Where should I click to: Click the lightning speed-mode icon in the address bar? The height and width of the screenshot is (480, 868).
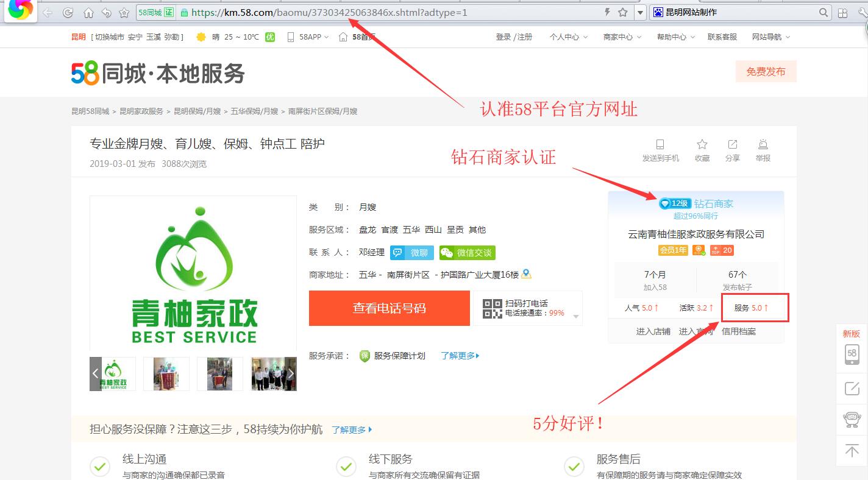607,12
